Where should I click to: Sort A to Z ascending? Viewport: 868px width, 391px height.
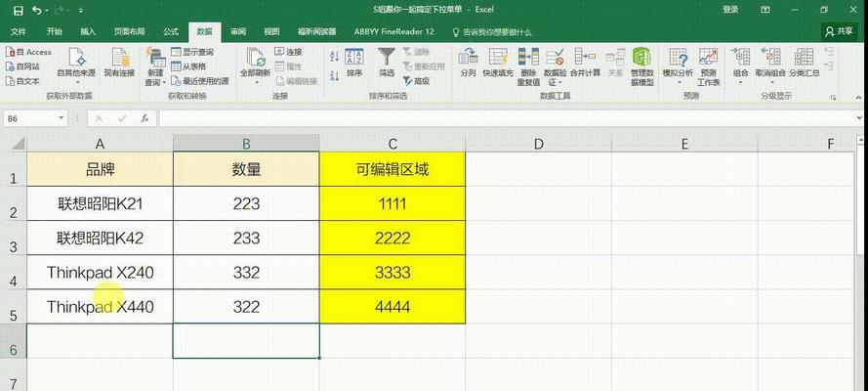334,57
